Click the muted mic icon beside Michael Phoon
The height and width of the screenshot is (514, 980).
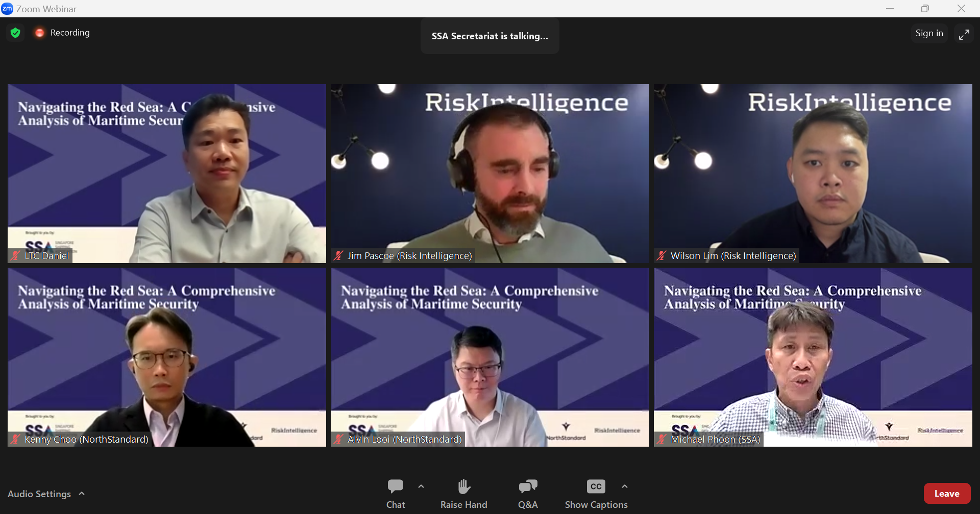click(x=661, y=439)
